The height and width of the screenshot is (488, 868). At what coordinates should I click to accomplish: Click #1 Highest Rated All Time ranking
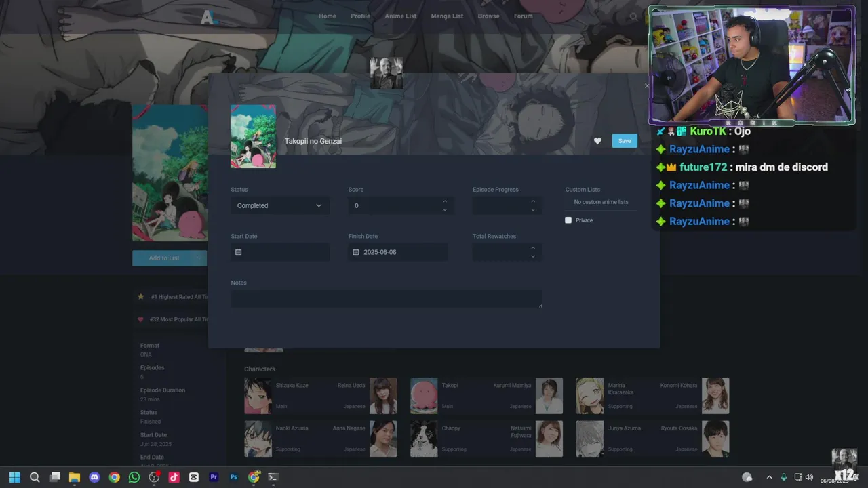[x=174, y=297]
